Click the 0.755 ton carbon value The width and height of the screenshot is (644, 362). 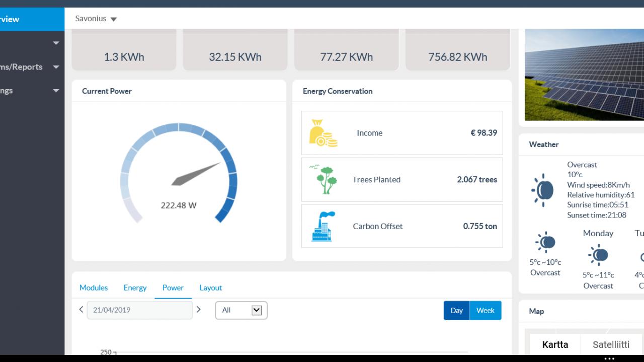[480, 227]
